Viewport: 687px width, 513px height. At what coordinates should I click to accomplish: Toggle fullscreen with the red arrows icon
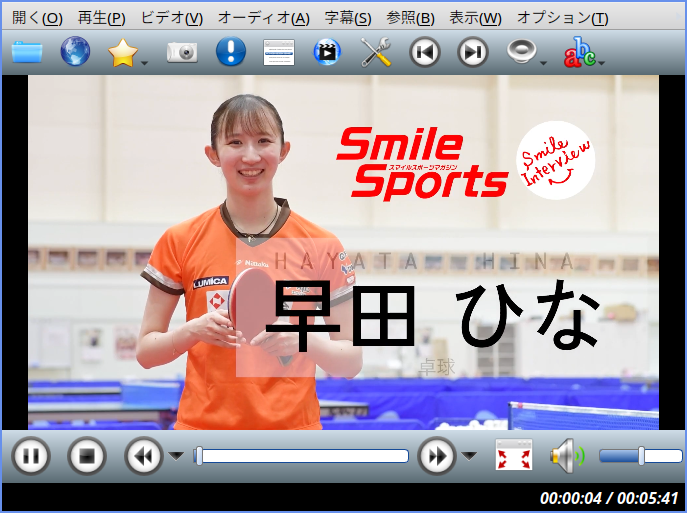point(514,455)
